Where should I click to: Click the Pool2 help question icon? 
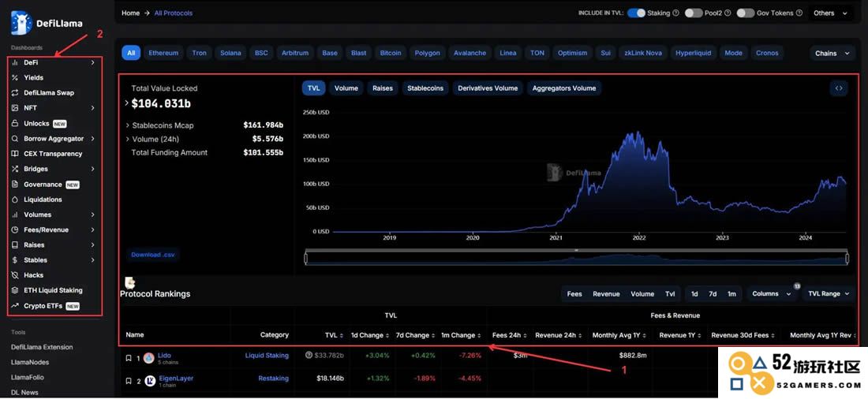point(728,13)
